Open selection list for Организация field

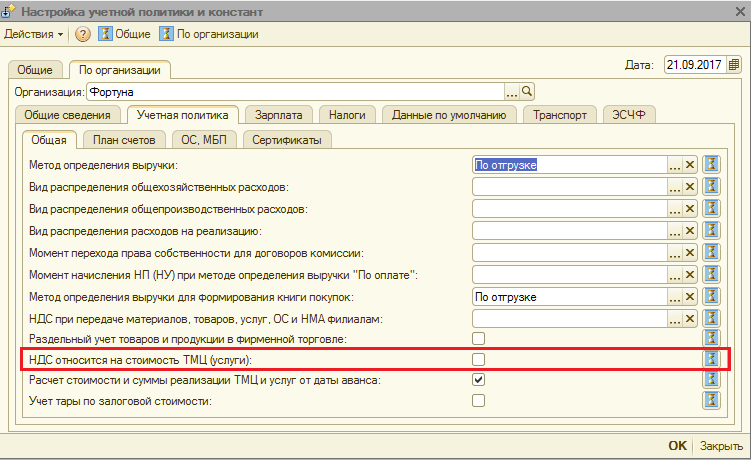(511, 91)
